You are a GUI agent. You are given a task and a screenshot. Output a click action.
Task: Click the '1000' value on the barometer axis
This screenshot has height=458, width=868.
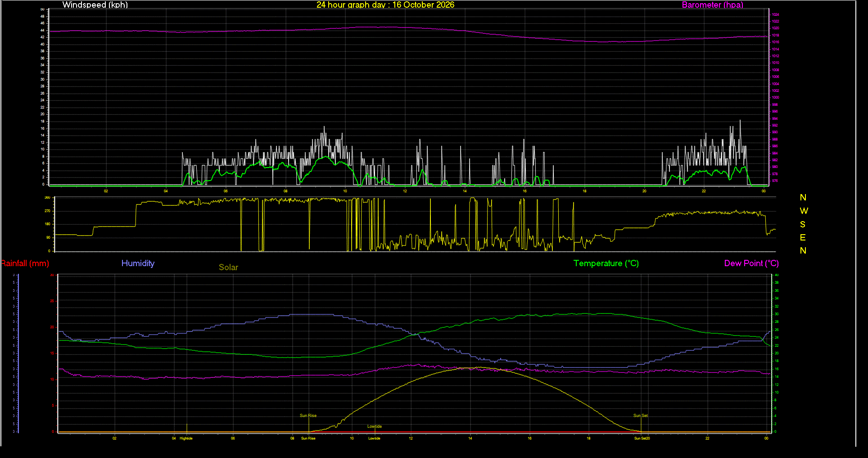click(x=775, y=98)
